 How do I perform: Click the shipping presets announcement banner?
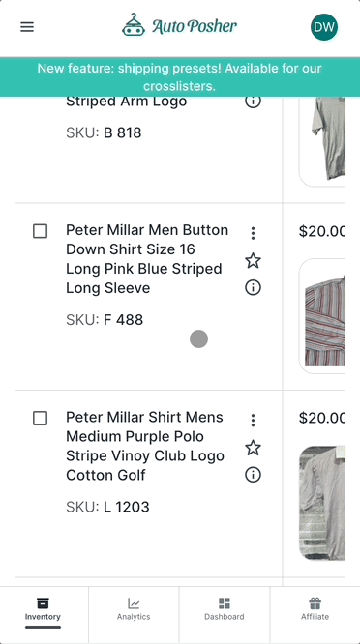(x=180, y=77)
